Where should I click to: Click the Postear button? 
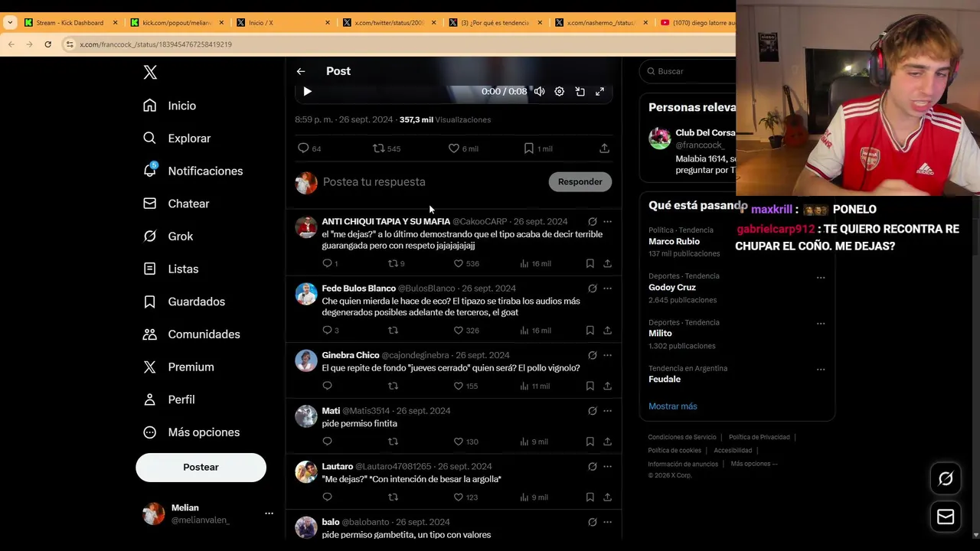(x=201, y=468)
